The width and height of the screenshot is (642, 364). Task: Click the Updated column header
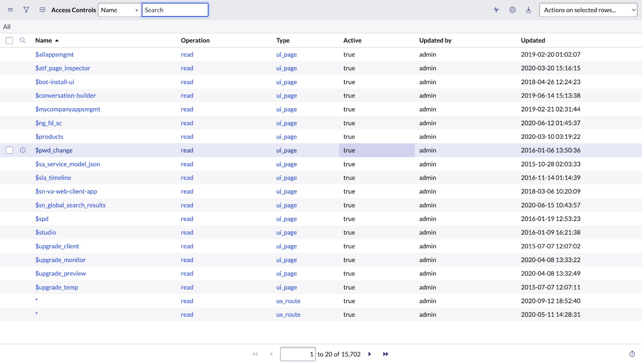point(533,40)
